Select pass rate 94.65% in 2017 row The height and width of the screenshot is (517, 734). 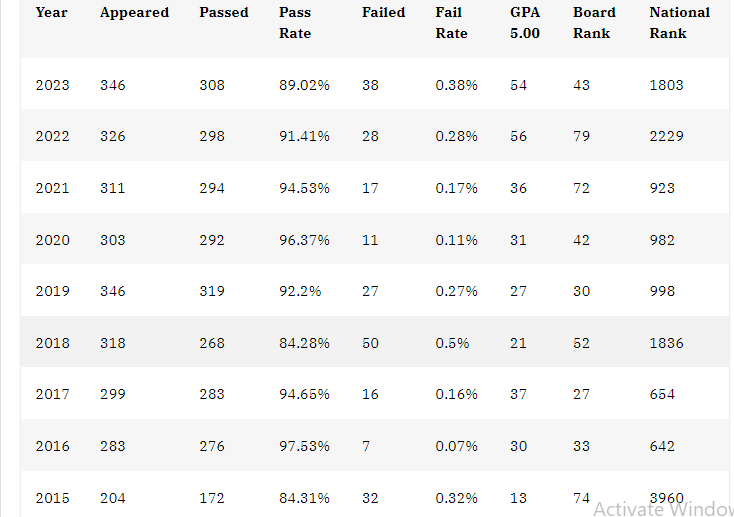tap(304, 394)
